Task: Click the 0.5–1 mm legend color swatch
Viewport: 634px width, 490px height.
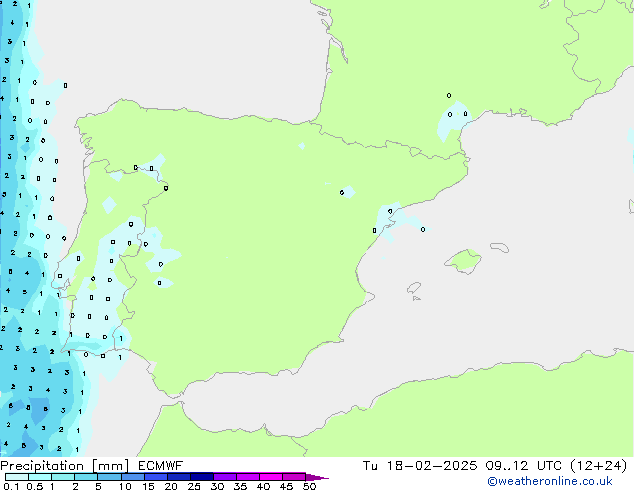Action: [x=40, y=477]
